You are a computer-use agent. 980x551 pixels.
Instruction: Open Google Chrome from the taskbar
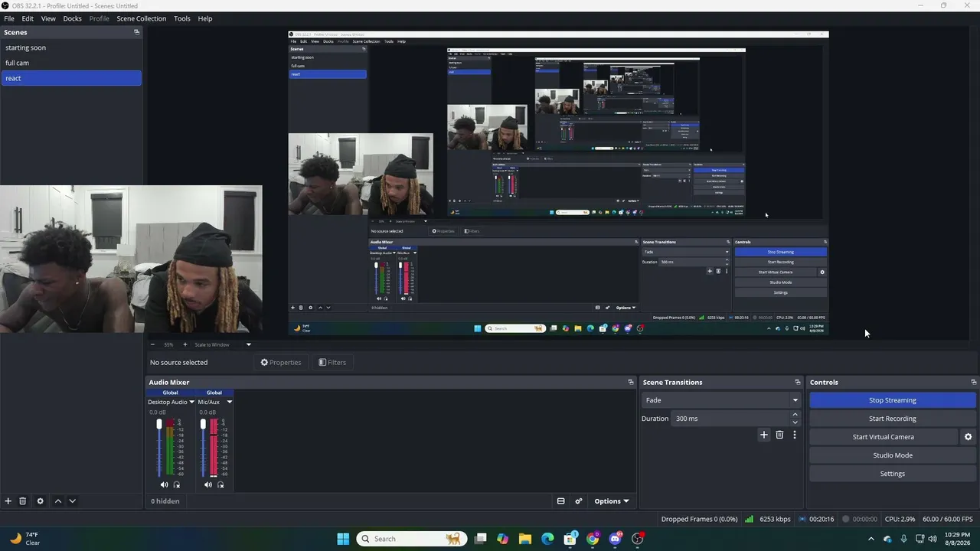click(593, 539)
